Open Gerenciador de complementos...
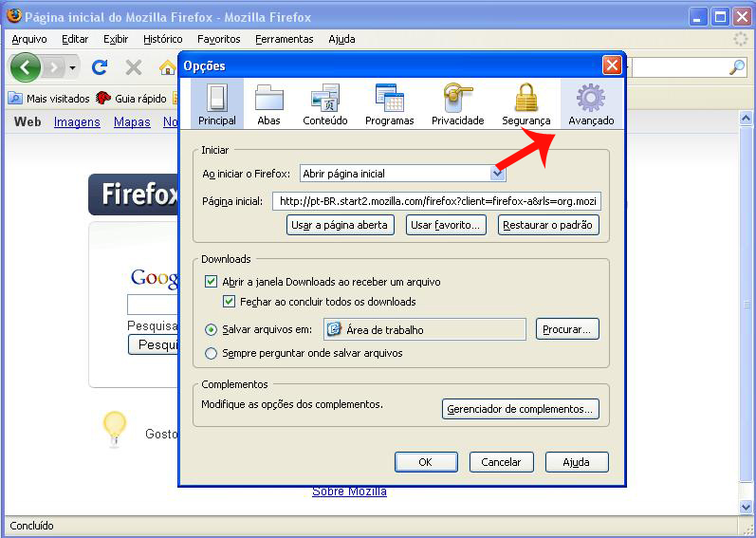 521,409
